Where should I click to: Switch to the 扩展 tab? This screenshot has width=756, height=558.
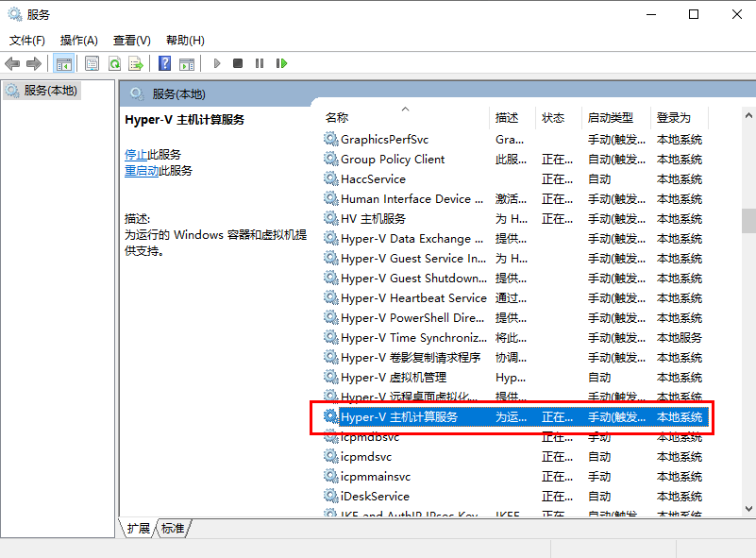139,529
